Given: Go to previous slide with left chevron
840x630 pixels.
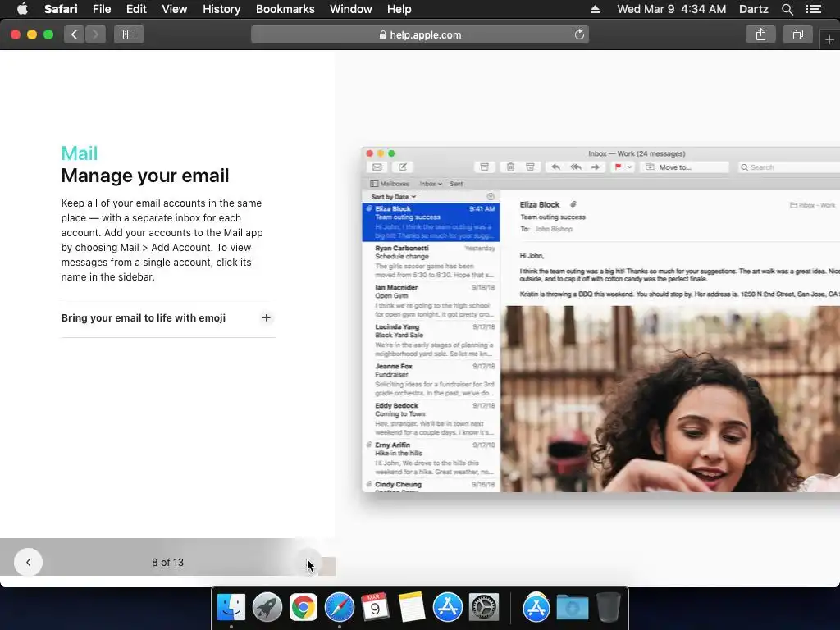Looking at the screenshot, I should pos(29,562).
